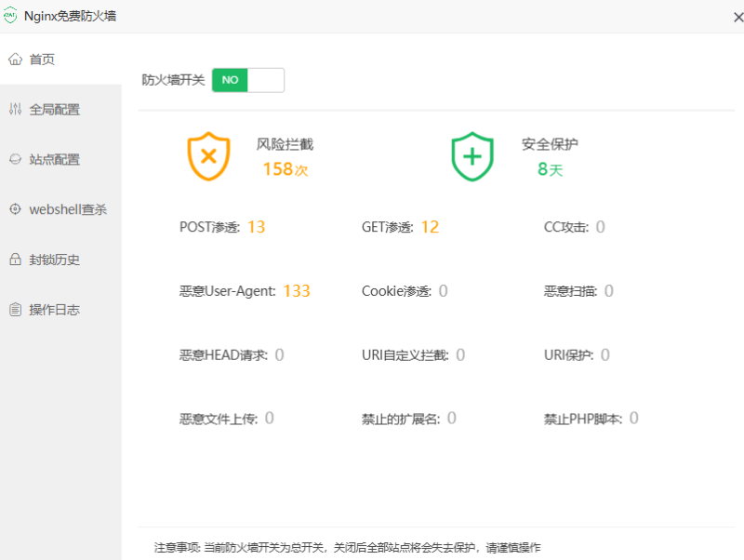Toggle the 防火墙开关 firewall switch
This screenshot has height=560, width=744.
click(248, 80)
